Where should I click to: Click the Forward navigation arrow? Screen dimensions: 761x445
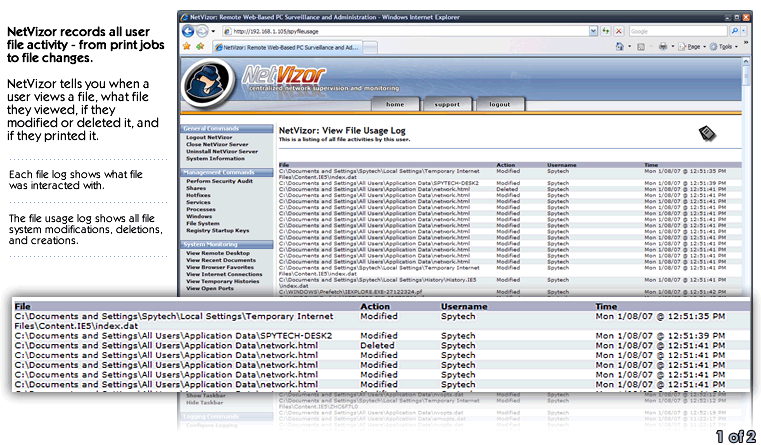200,32
